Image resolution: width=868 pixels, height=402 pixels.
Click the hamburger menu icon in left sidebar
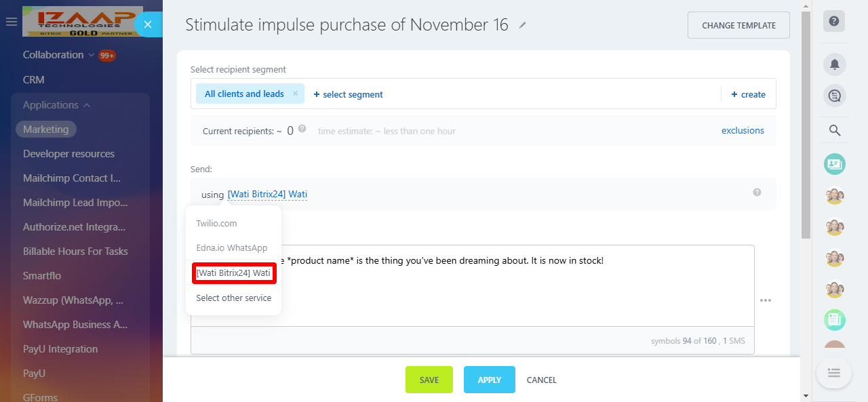pyautogui.click(x=11, y=22)
